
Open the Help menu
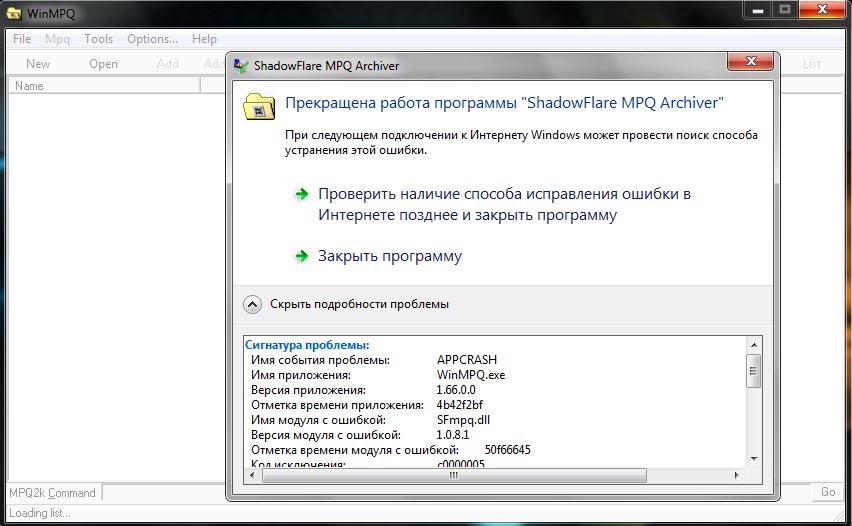point(204,39)
